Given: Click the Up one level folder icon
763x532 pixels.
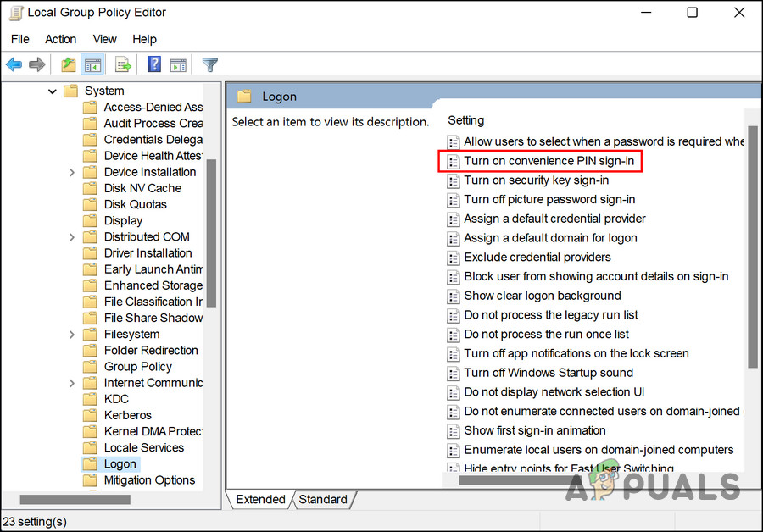Looking at the screenshot, I should [68, 64].
